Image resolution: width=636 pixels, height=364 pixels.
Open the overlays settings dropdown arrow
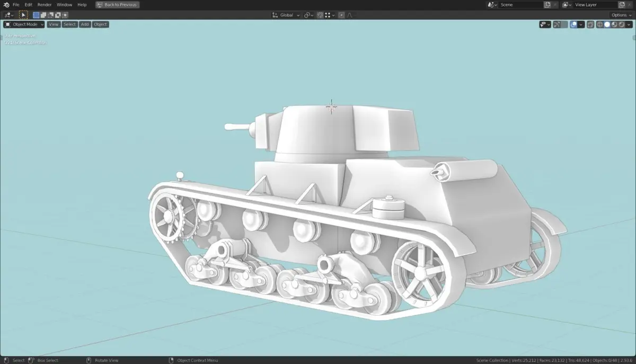coord(581,24)
